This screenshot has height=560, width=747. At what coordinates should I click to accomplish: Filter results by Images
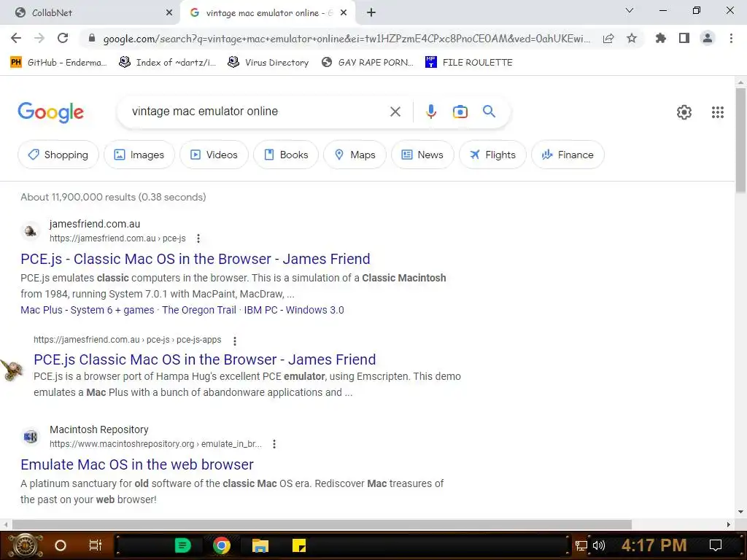pos(139,155)
